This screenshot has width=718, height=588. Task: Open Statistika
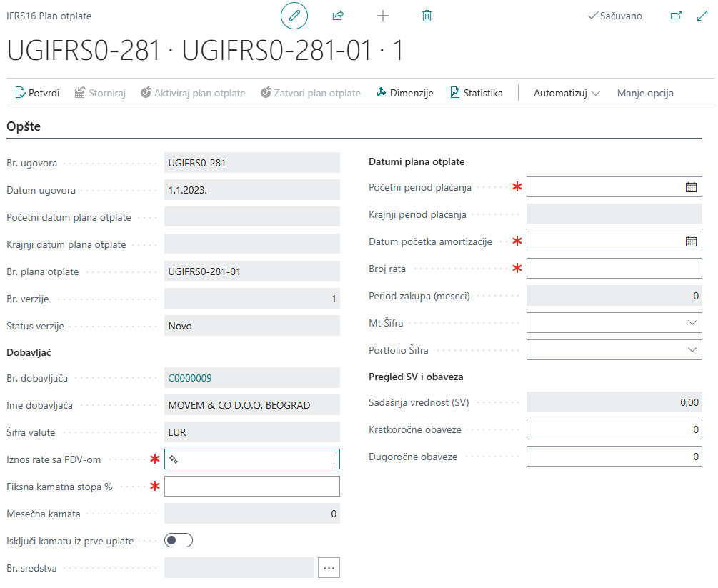477,93
